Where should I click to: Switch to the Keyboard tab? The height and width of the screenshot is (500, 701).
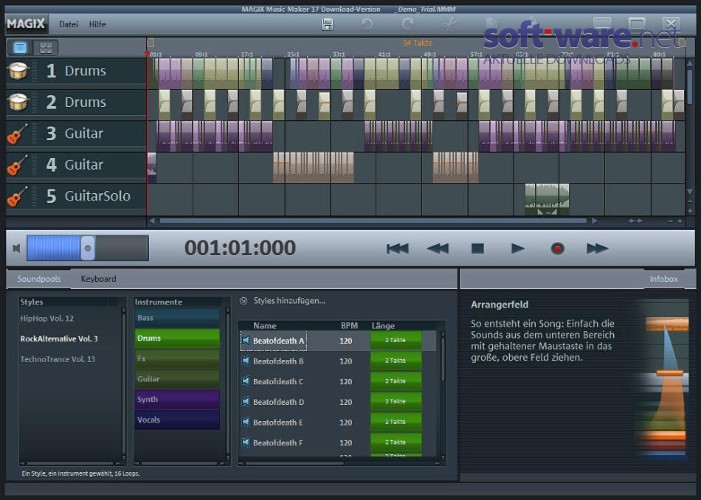coord(98,279)
